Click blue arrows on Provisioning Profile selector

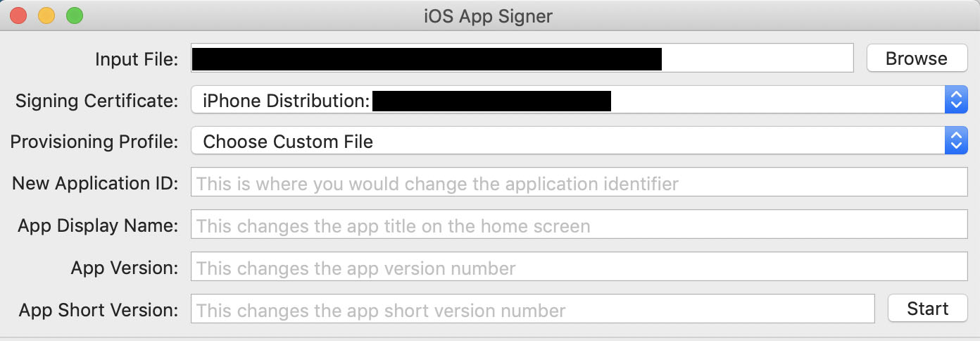point(955,141)
